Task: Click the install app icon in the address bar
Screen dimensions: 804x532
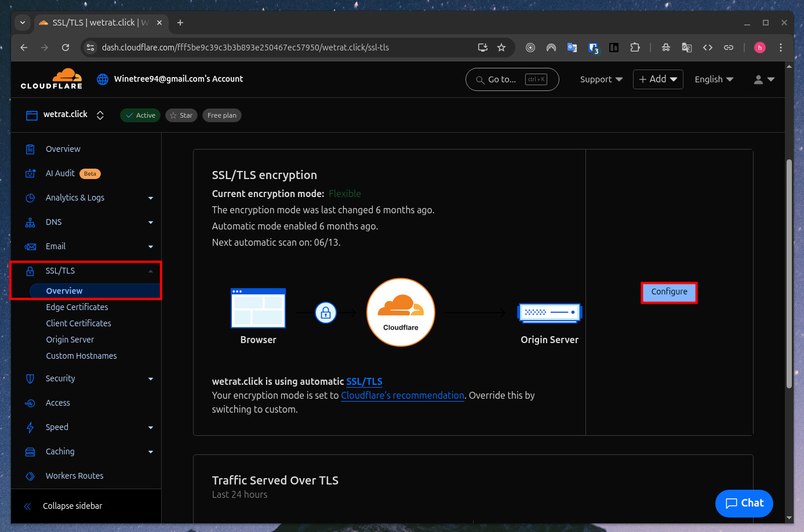Action: (482, 48)
